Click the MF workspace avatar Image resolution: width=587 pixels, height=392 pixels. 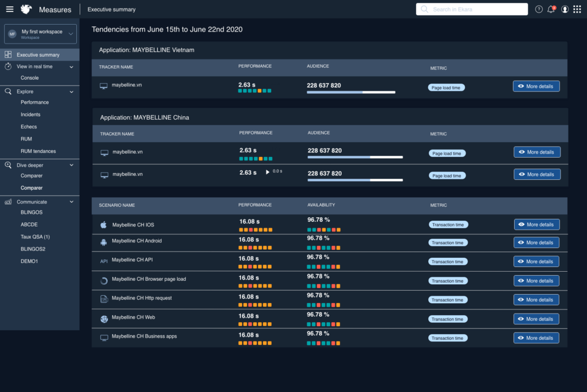13,34
